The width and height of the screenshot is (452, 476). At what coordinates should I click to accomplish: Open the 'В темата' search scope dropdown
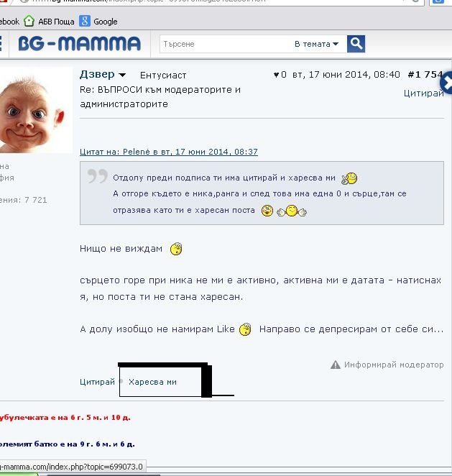(x=316, y=44)
